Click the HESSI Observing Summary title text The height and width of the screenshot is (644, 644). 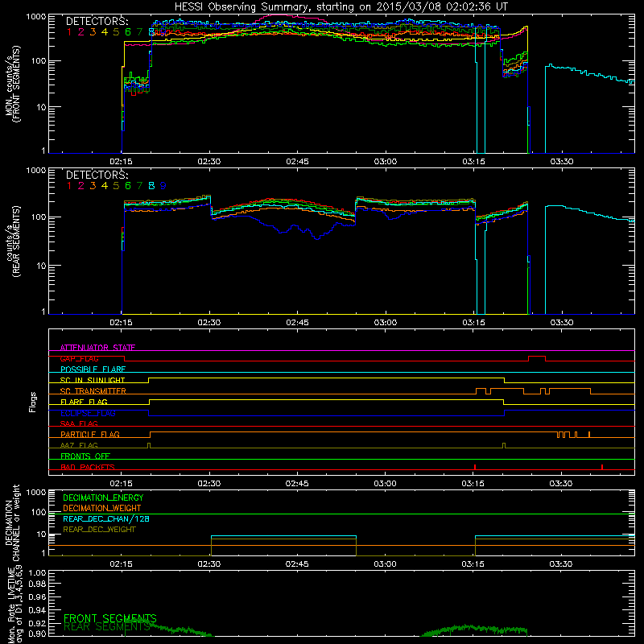pyautogui.click(x=341, y=7)
